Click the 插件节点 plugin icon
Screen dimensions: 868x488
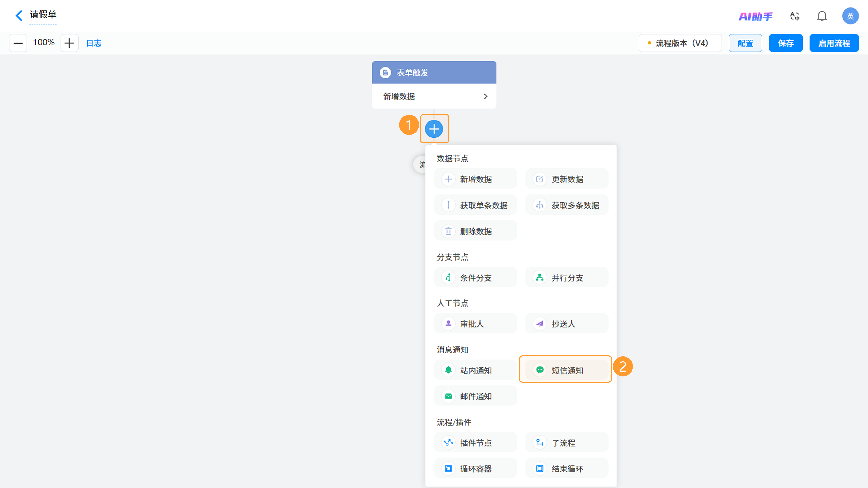tap(448, 443)
